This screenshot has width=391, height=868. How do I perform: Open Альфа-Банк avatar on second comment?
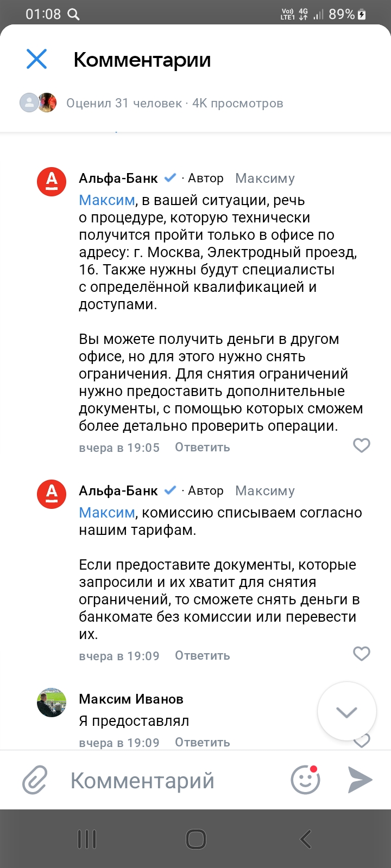pos(52,494)
